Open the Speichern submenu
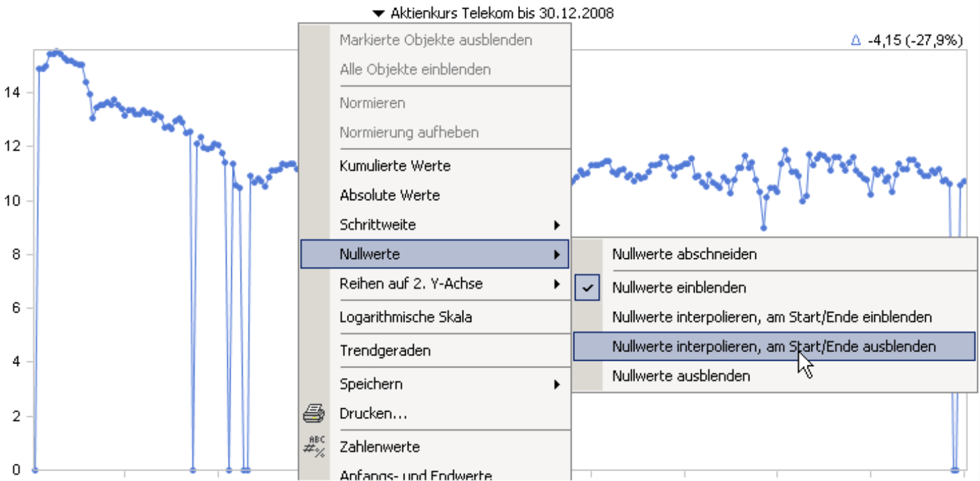980x481 pixels. [x=435, y=384]
